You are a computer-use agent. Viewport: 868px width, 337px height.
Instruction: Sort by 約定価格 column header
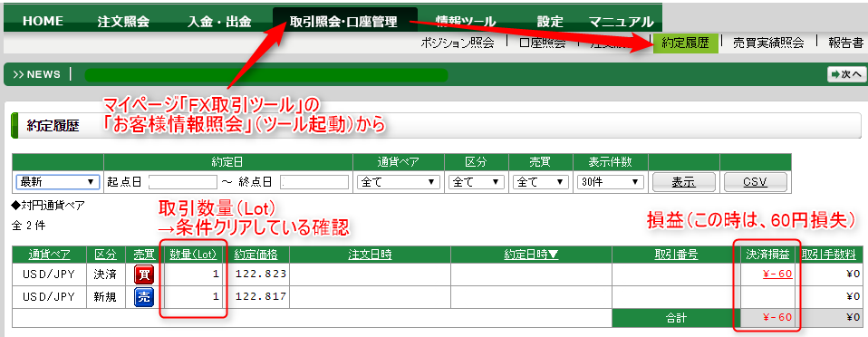point(256,255)
